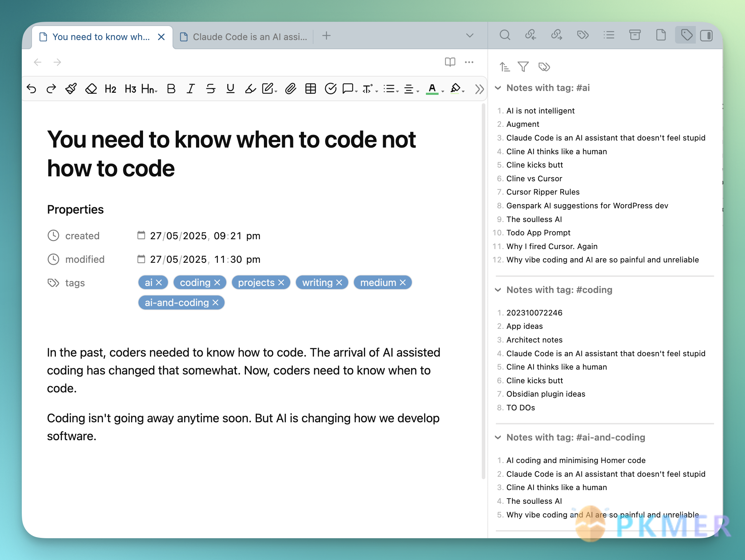Clear formatting with the eraser icon
The image size is (745, 560).
point(91,89)
